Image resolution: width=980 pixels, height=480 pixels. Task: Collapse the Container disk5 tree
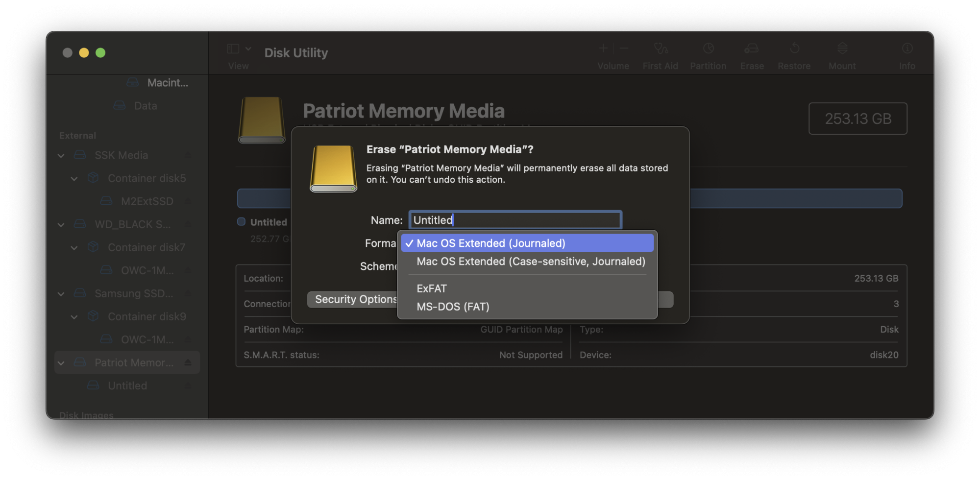[74, 178]
